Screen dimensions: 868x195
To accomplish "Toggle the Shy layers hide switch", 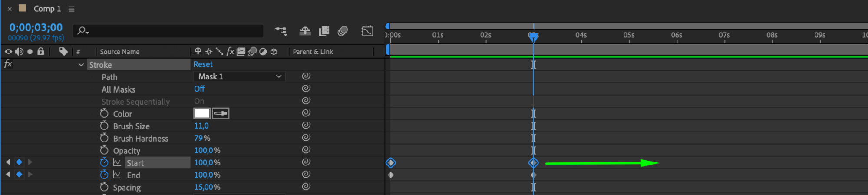I will click(305, 31).
